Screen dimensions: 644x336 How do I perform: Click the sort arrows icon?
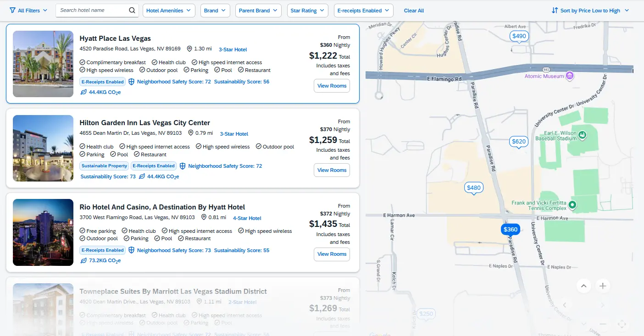[555, 11]
